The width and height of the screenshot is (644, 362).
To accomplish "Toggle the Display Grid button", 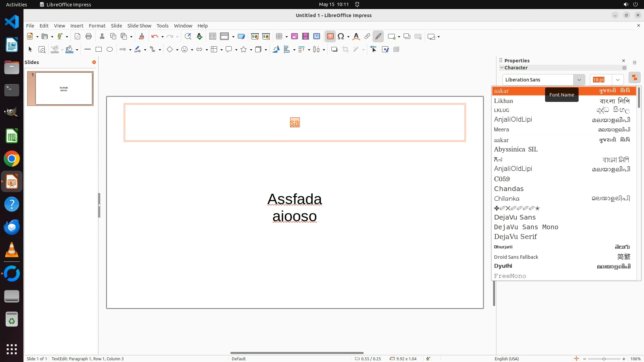I will point(212,37).
